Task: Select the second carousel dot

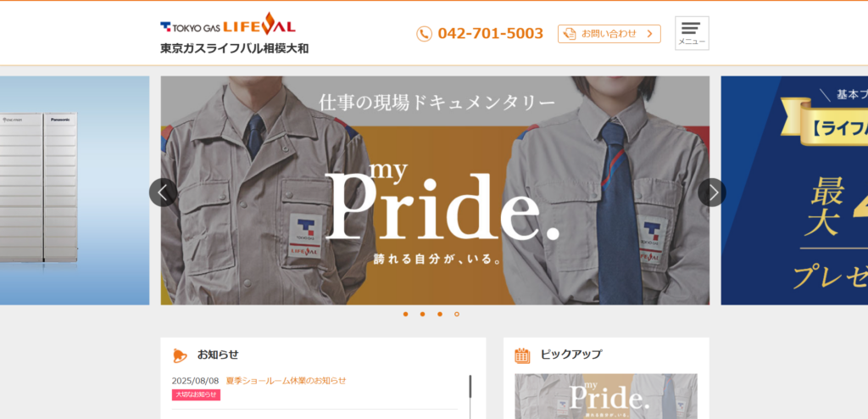Action: (x=422, y=314)
